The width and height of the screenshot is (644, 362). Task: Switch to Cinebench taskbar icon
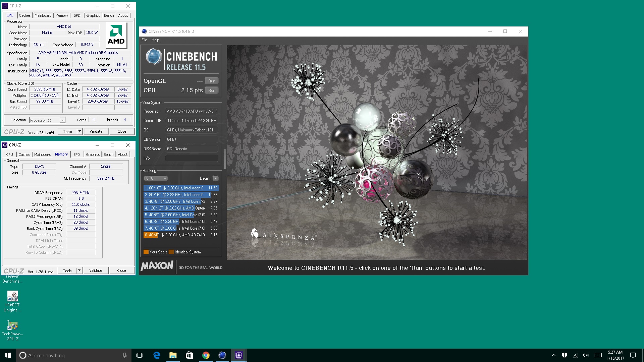point(222,355)
